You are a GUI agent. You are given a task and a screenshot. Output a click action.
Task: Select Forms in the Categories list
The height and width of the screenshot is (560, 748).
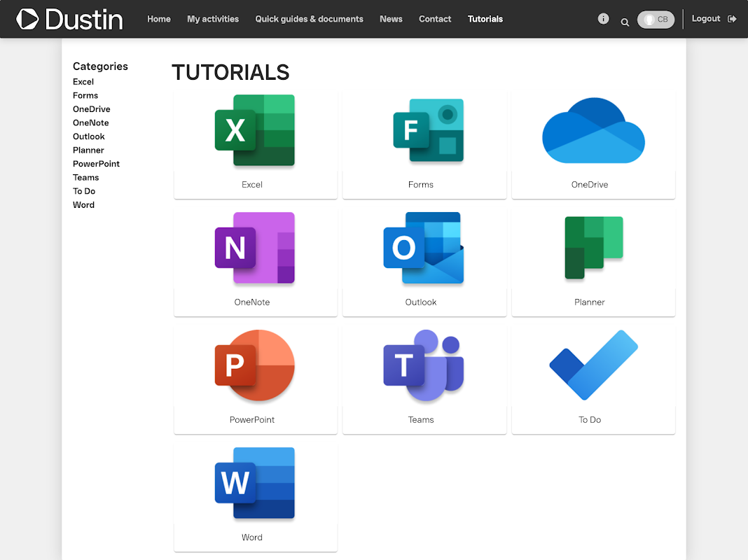tap(85, 96)
